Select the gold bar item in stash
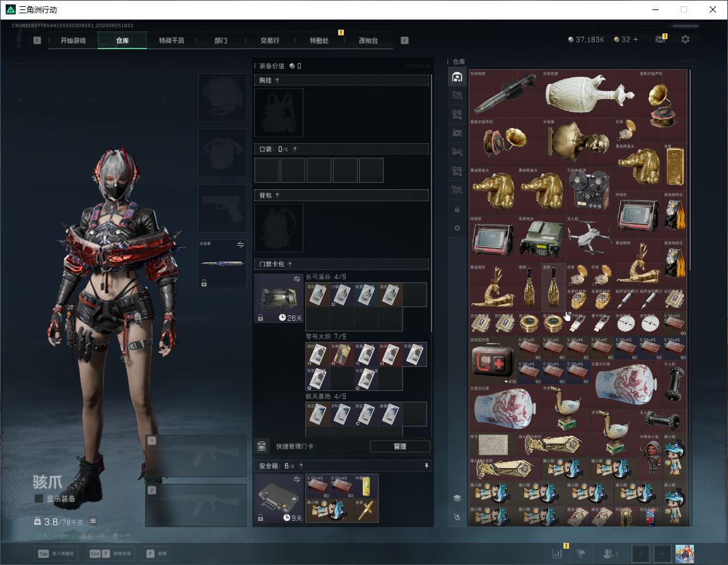Image resolution: width=728 pixels, height=565 pixels. (675, 166)
